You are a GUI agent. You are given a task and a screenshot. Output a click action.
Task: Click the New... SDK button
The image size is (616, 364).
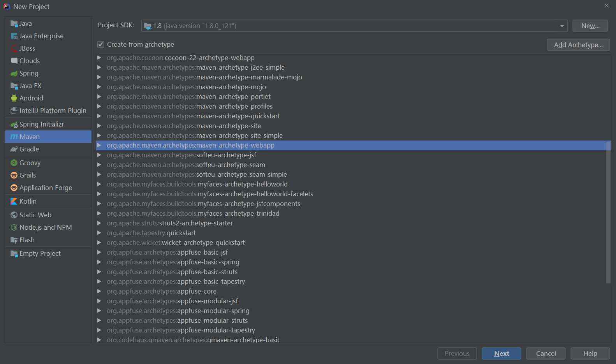click(590, 26)
